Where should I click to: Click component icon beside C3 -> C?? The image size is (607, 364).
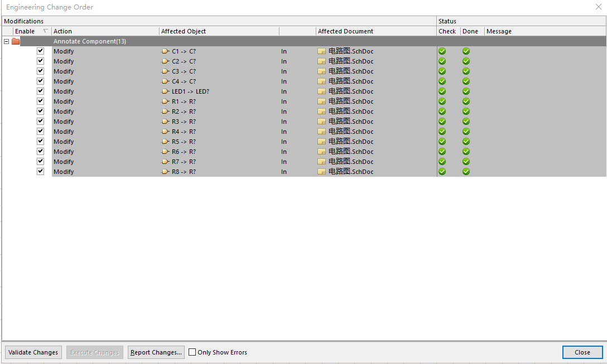click(x=165, y=71)
